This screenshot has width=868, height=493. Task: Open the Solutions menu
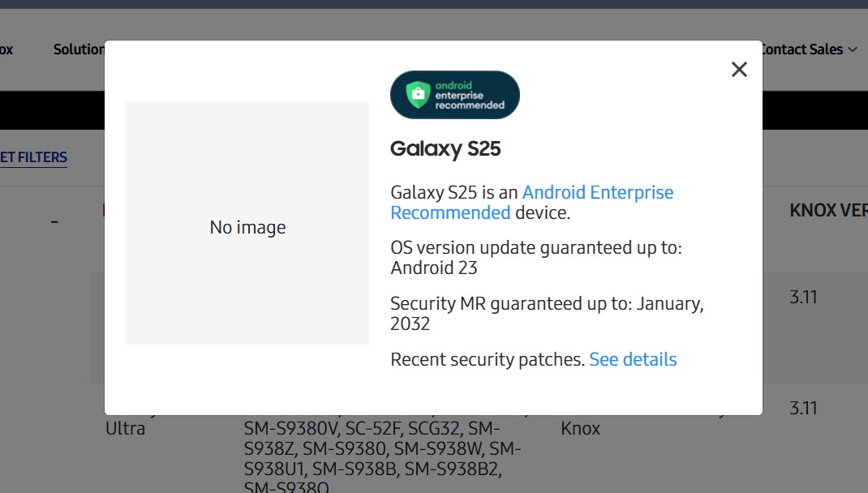coord(79,49)
